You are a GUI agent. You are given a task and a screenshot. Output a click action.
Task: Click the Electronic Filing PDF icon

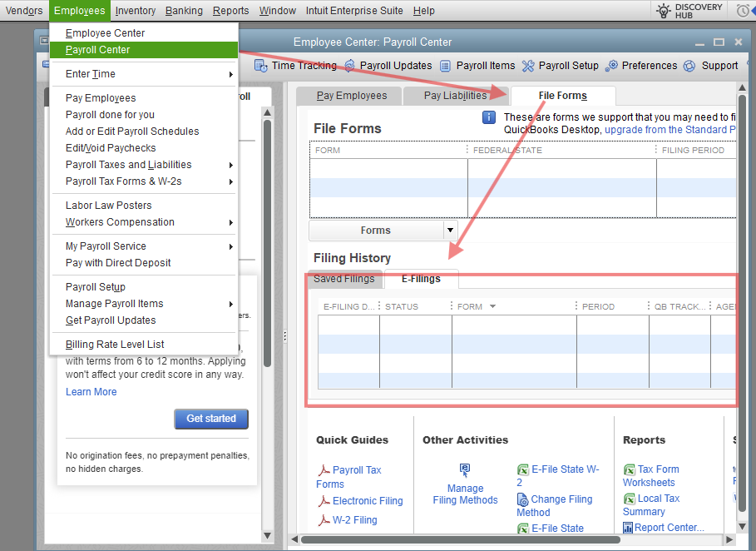[324, 501]
